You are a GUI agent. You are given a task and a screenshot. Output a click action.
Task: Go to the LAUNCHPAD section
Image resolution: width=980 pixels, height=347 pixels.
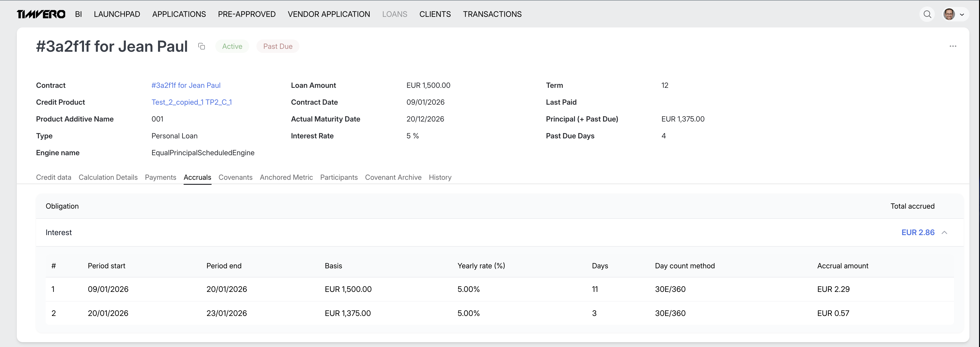(117, 14)
